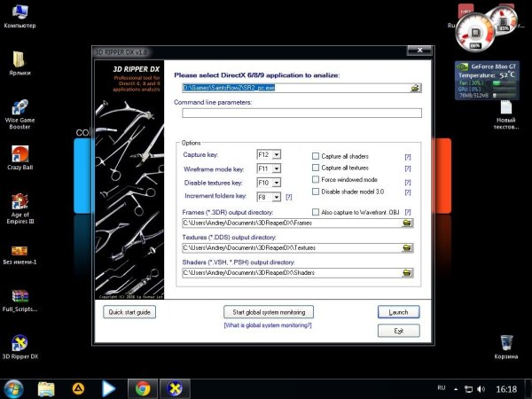Image resolution: width=532 pixels, height=399 pixels.
Task: Click the volume speaker tray icon
Action: (481, 389)
